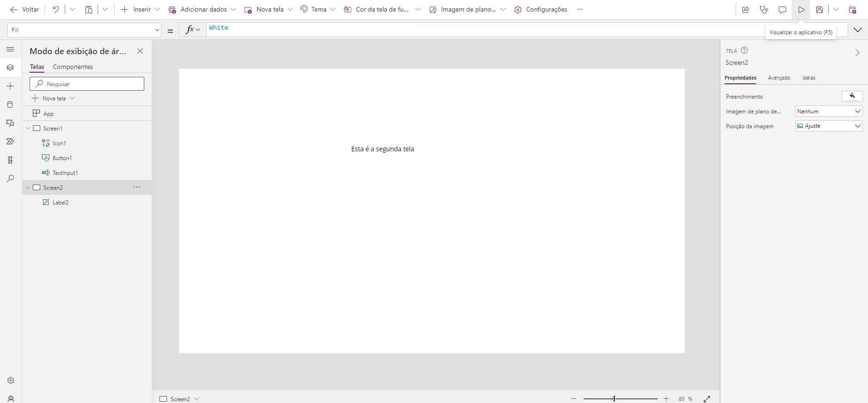Click the Save disk icon
The width and height of the screenshot is (868, 403).
[x=819, y=10]
